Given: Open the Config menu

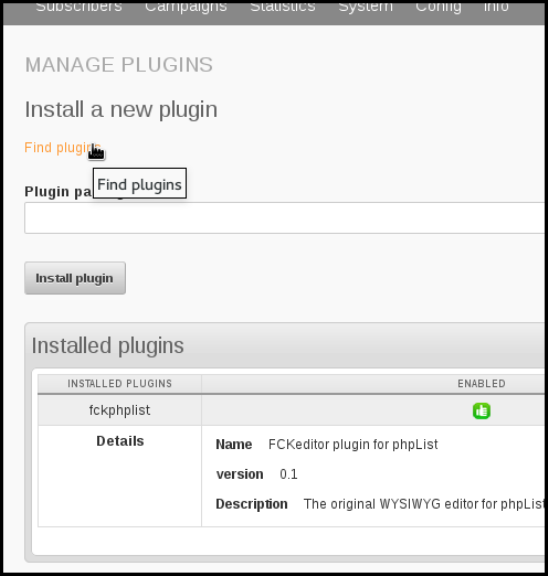Looking at the screenshot, I should pyautogui.click(x=438, y=7).
